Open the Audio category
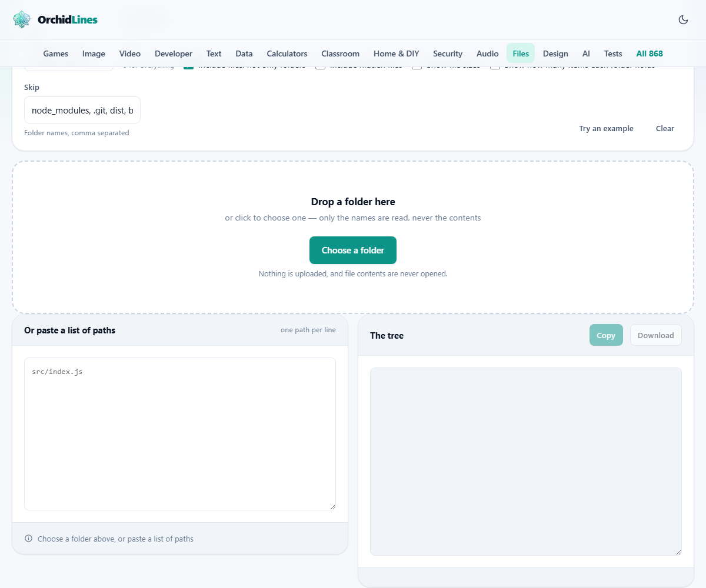Screen dimensions: 706x588 [488, 54]
